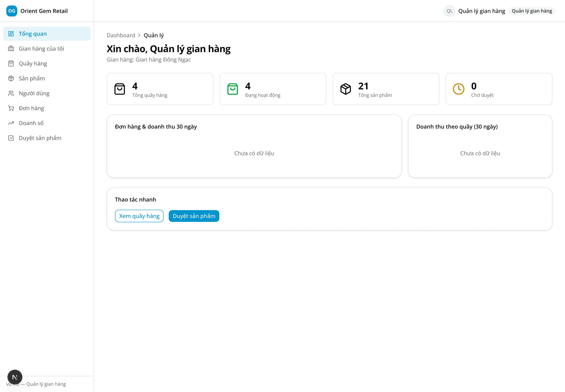Open Doanh số report
The width and height of the screenshot is (565, 392).
[47, 123]
